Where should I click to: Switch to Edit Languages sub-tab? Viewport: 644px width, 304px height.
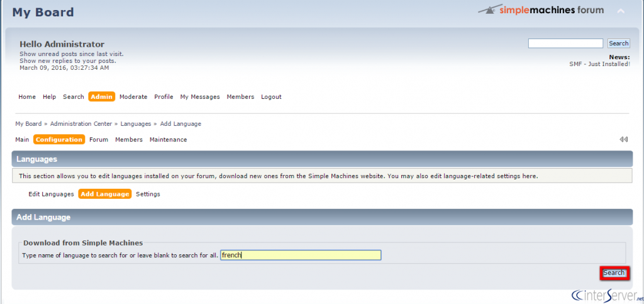(52, 194)
